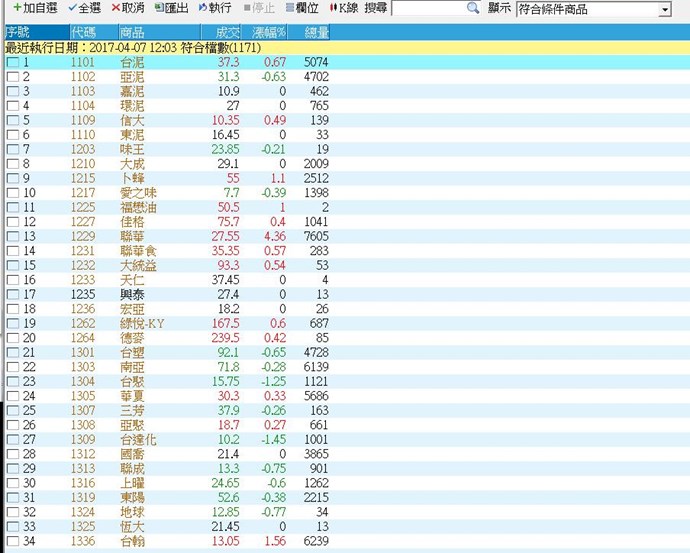Click stock code 1336
The image size is (690, 553).
83,542
